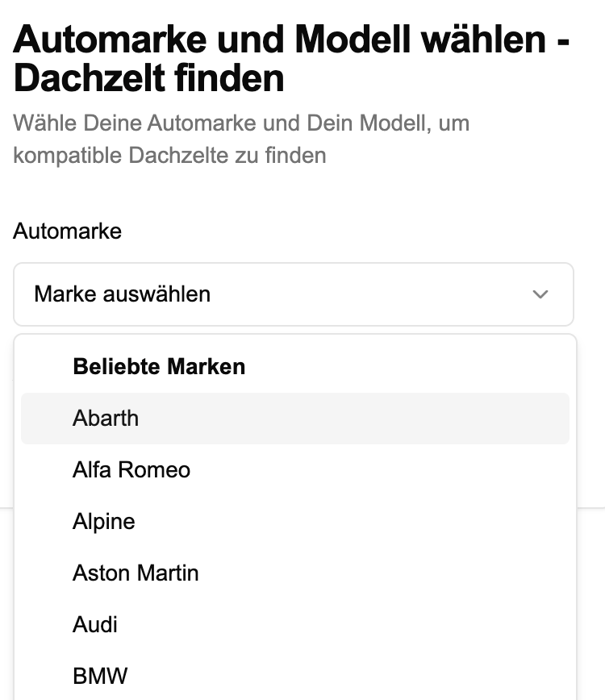Image resolution: width=605 pixels, height=700 pixels.
Task: Click the BMW entry below Audi
Action: [100, 676]
